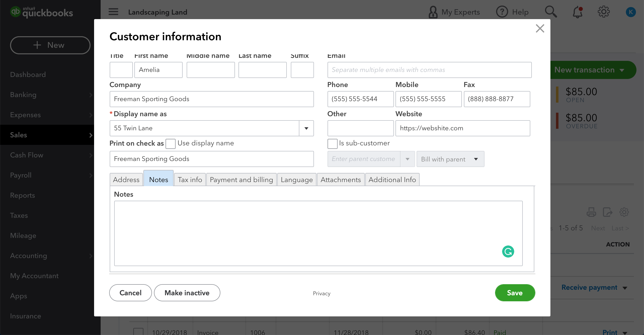644x335 pixels.
Task: Go to Dashboard in sidebar
Action: 28,75
